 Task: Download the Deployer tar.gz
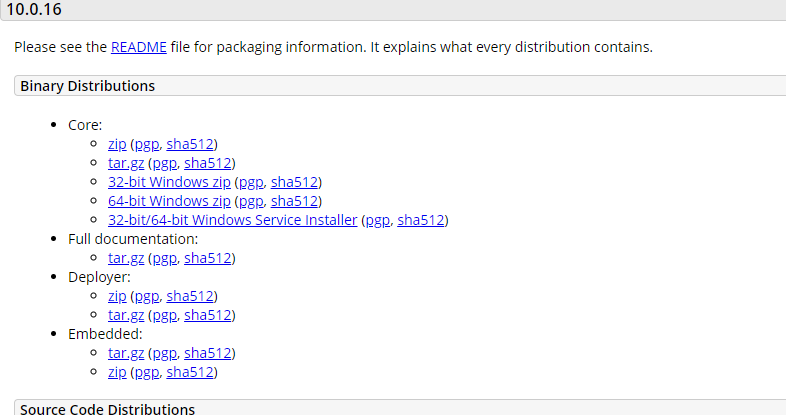coord(126,315)
